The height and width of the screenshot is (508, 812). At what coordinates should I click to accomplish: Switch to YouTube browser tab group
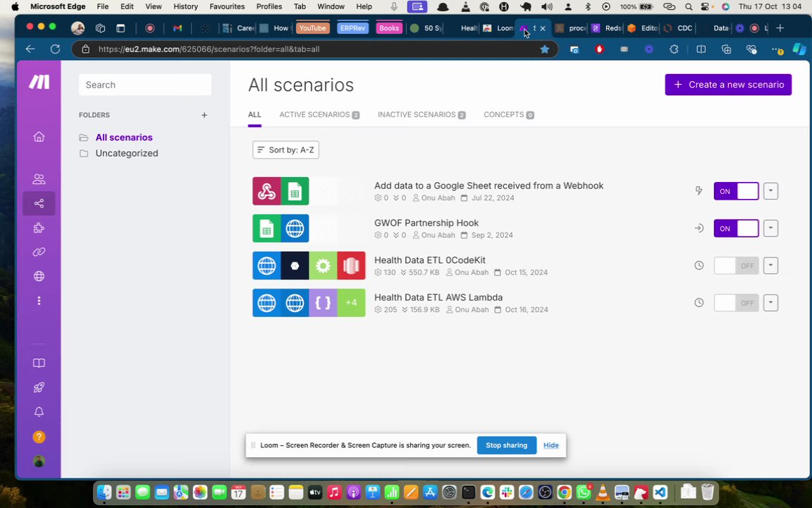pos(312,28)
